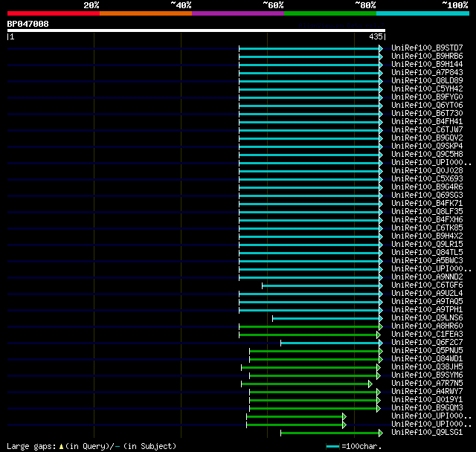
Task: Click the yellow query gap marker in legend
Action: 61,447
